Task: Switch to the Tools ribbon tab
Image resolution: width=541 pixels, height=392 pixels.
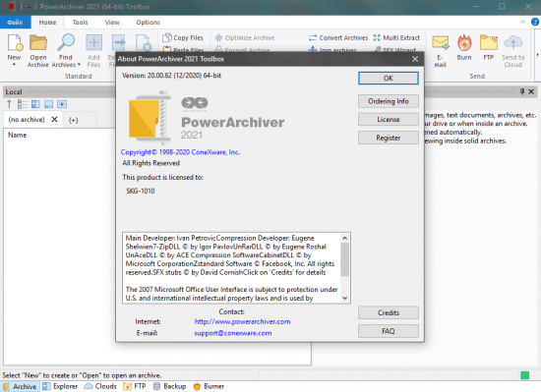Action: pyautogui.click(x=80, y=22)
